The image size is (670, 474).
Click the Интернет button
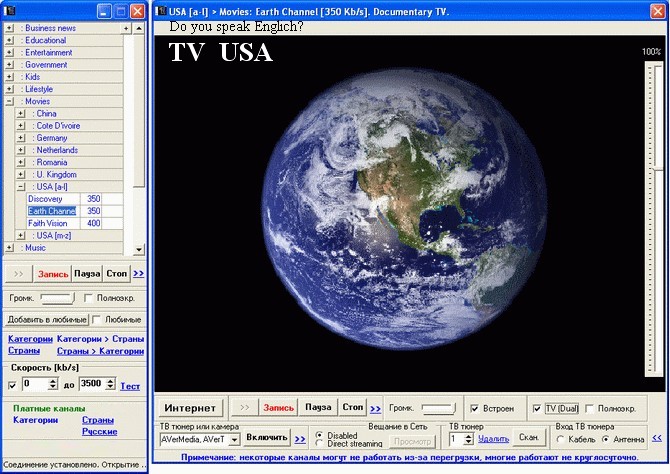pyautogui.click(x=190, y=408)
